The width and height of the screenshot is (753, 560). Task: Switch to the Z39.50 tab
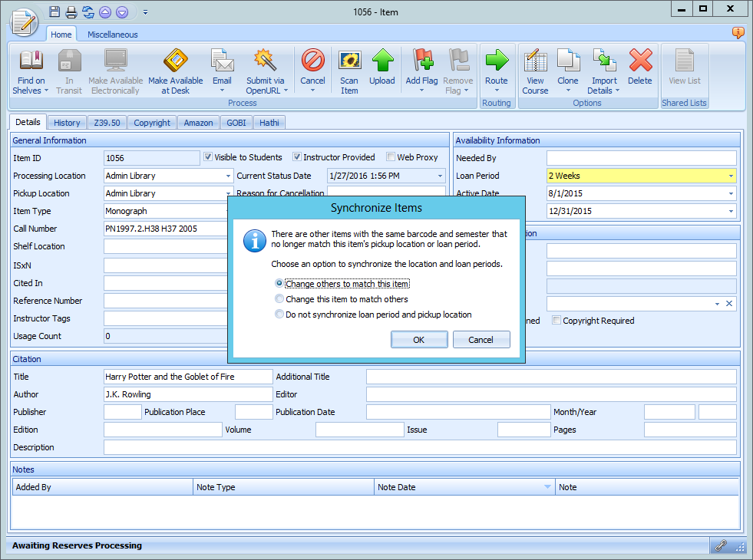107,122
